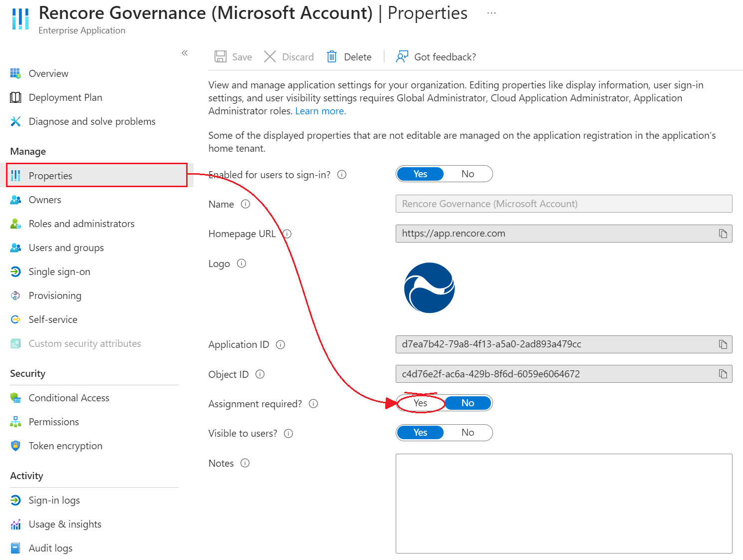
Task: Click the Custom security attributes icon
Action: (x=15, y=343)
